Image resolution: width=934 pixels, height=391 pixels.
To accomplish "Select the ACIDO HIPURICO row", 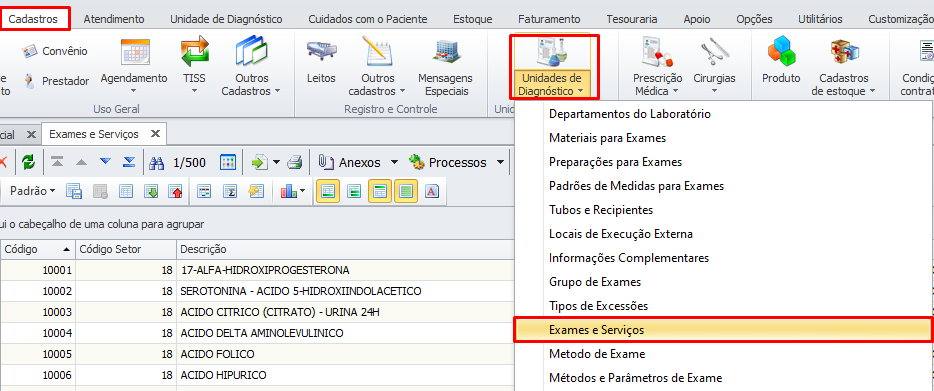I will pyautogui.click(x=257, y=375).
